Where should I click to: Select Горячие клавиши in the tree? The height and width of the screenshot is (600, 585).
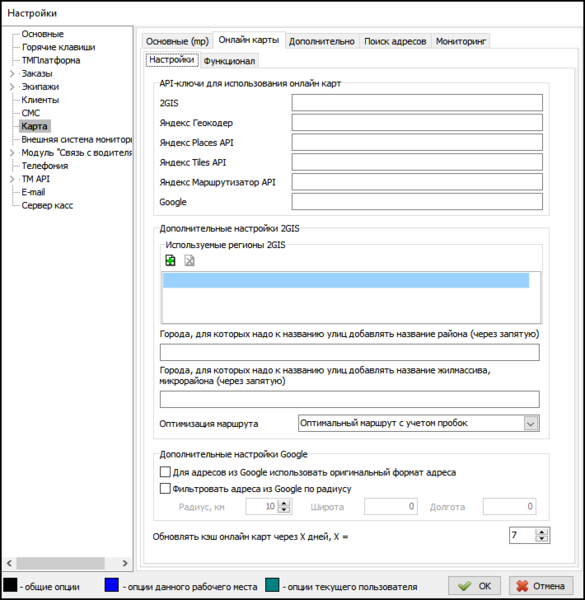click(x=58, y=47)
